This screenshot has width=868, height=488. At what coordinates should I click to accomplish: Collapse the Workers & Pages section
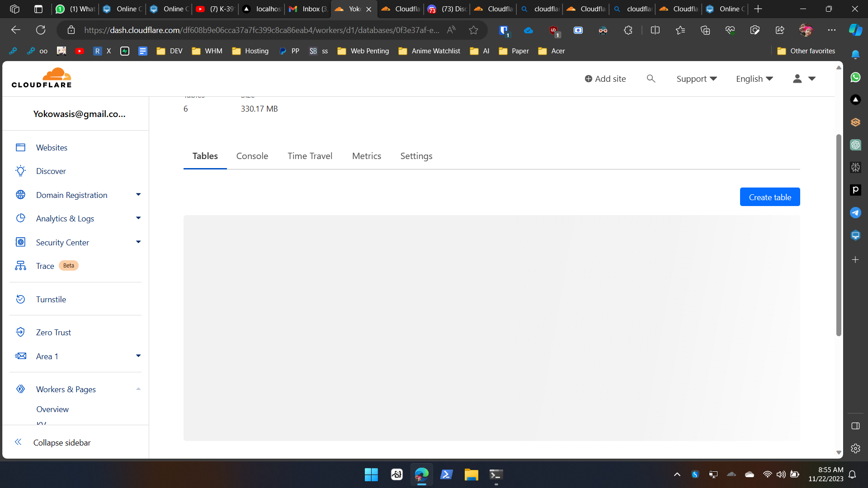pyautogui.click(x=138, y=389)
